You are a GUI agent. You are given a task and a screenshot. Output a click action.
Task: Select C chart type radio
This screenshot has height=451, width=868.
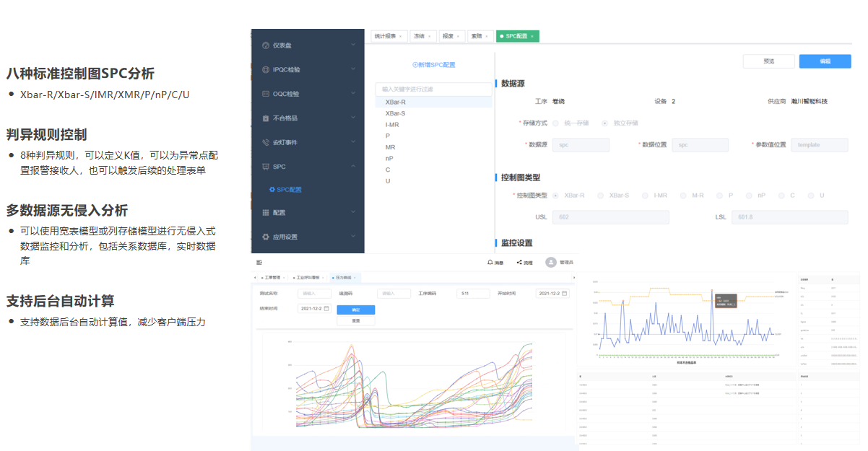click(x=782, y=195)
